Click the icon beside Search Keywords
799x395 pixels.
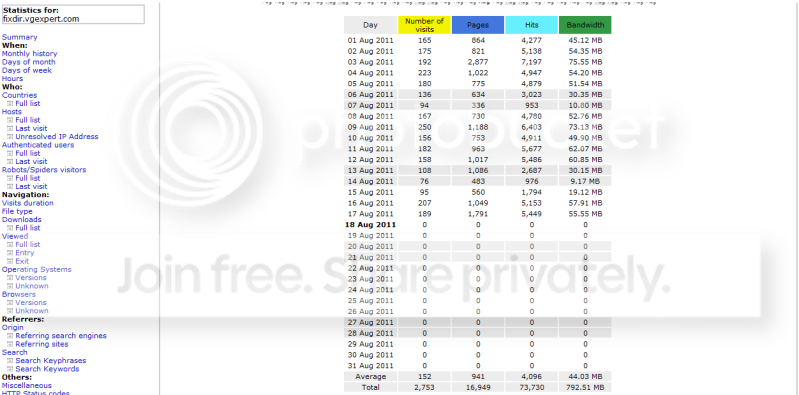10,369
